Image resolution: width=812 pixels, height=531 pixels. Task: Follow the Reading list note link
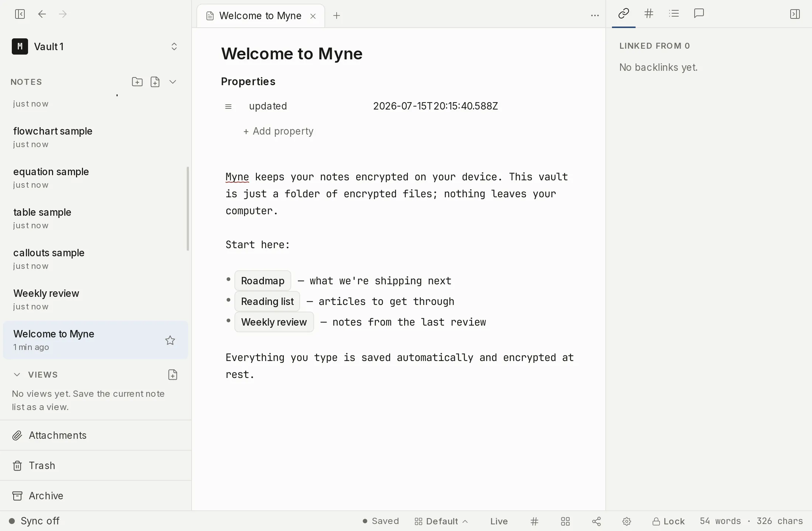[267, 301]
